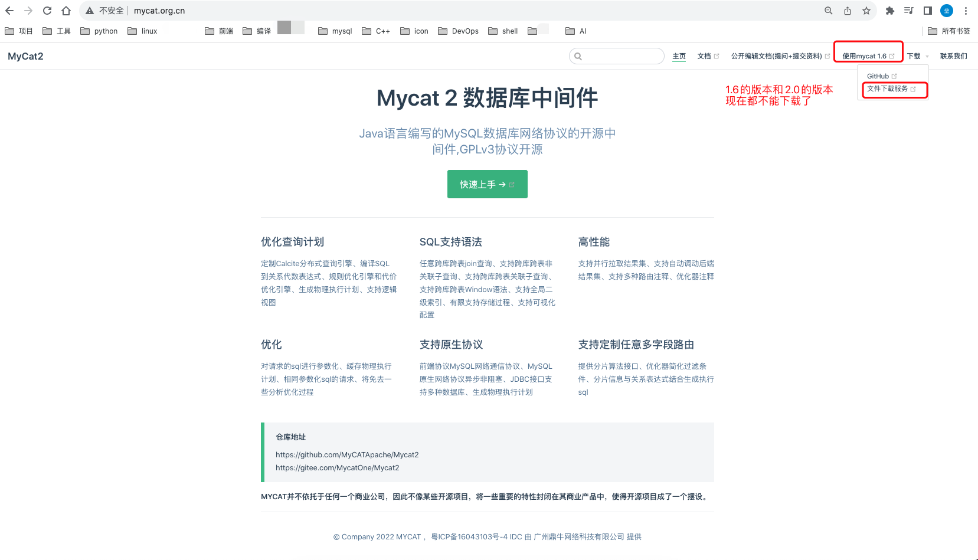This screenshot has height=560, width=978.
Task: Toggle the browser side panel icon
Action: pos(928,11)
